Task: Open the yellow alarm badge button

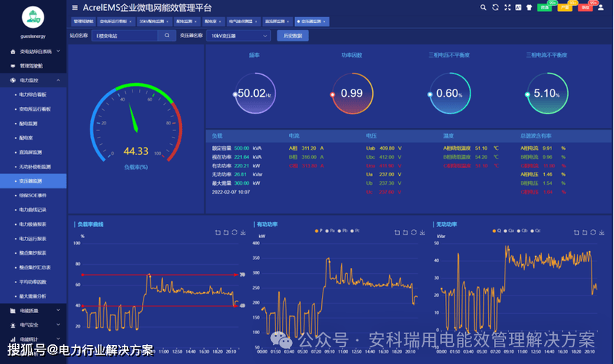Action: 564,7
